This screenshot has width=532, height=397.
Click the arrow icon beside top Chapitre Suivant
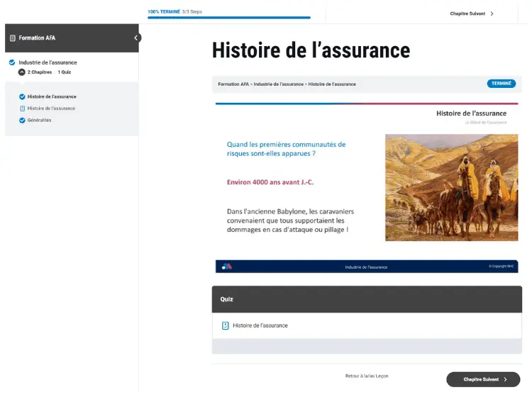(x=492, y=13)
